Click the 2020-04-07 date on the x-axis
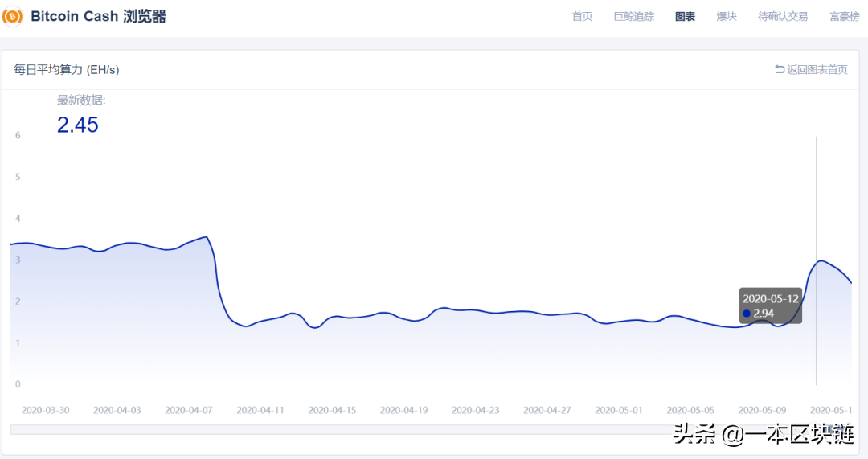868x459 pixels. [189, 410]
